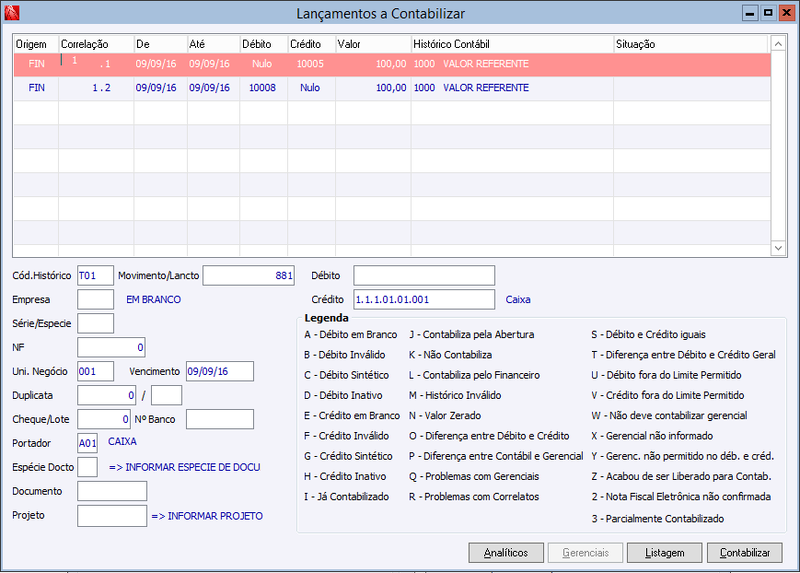
Task: Click the table scroll up arrow
Action: click(778, 44)
